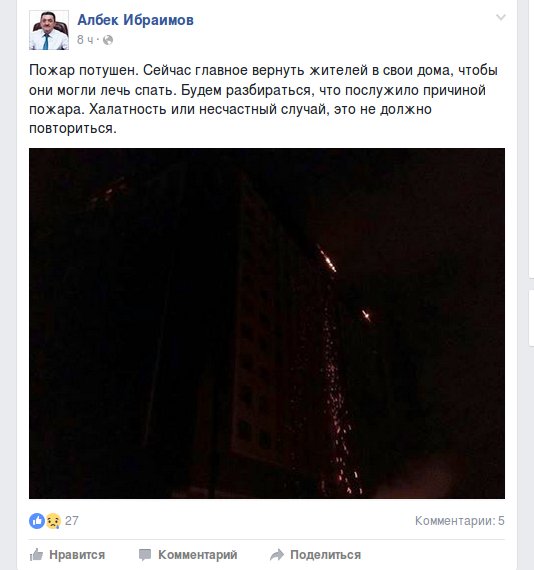Open the post options chevron menu

point(501,17)
